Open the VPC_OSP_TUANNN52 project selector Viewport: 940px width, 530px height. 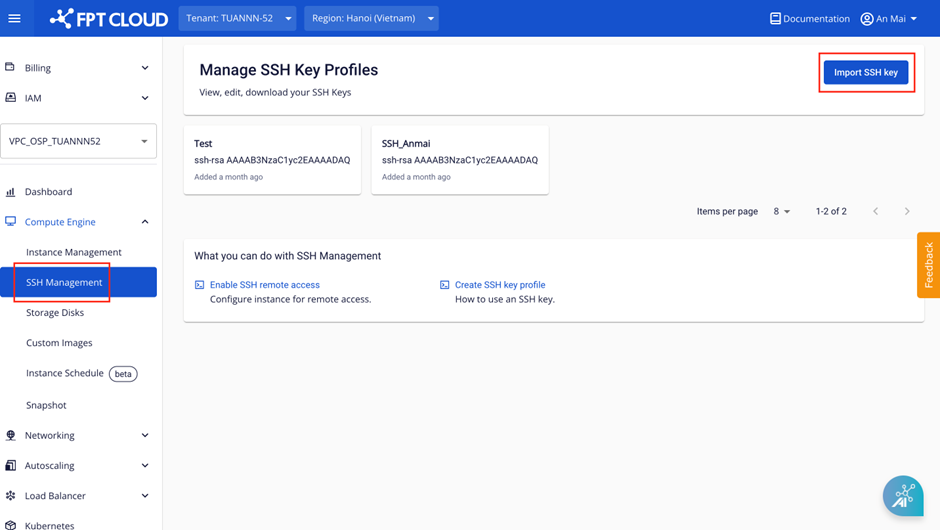click(78, 141)
